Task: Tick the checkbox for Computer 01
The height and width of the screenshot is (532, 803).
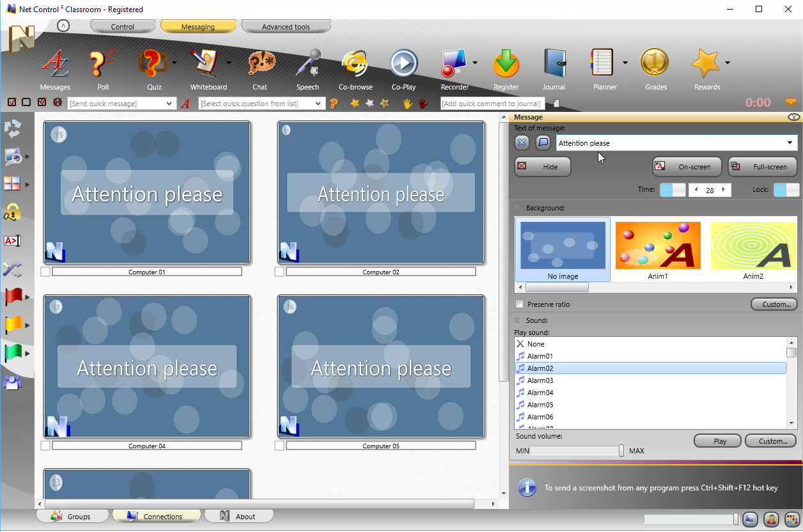Action: [45, 272]
